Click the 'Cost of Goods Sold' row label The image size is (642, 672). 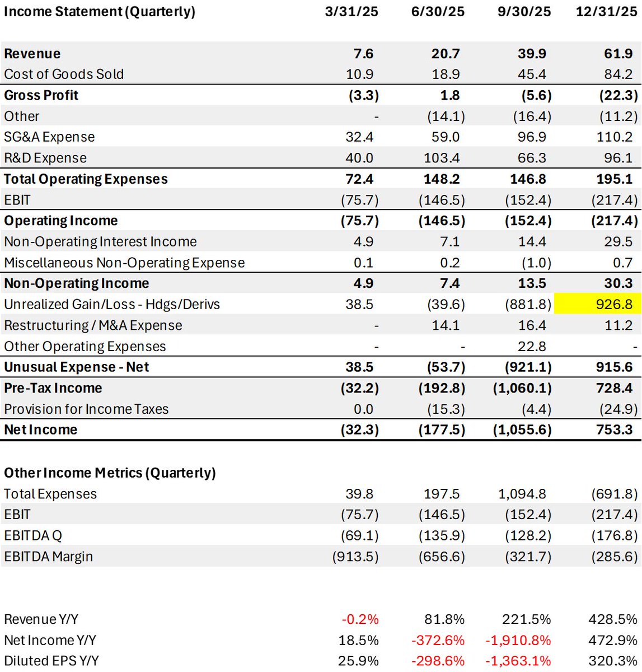(64, 74)
